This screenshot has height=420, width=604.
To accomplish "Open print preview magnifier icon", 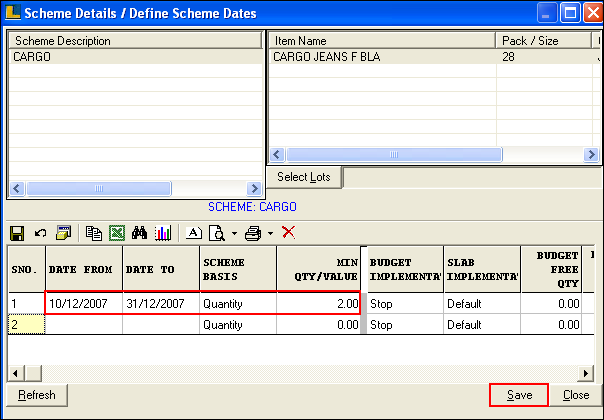I will click(x=217, y=234).
